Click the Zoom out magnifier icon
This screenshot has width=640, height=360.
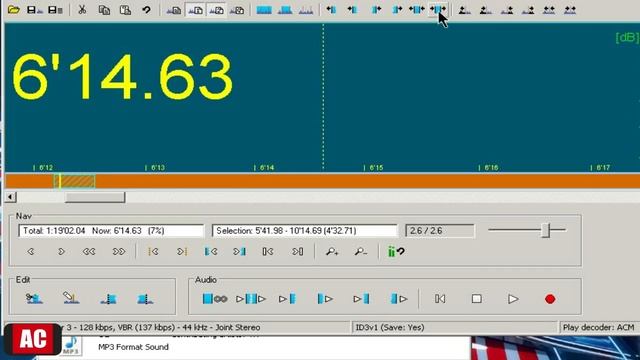coord(361,252)
